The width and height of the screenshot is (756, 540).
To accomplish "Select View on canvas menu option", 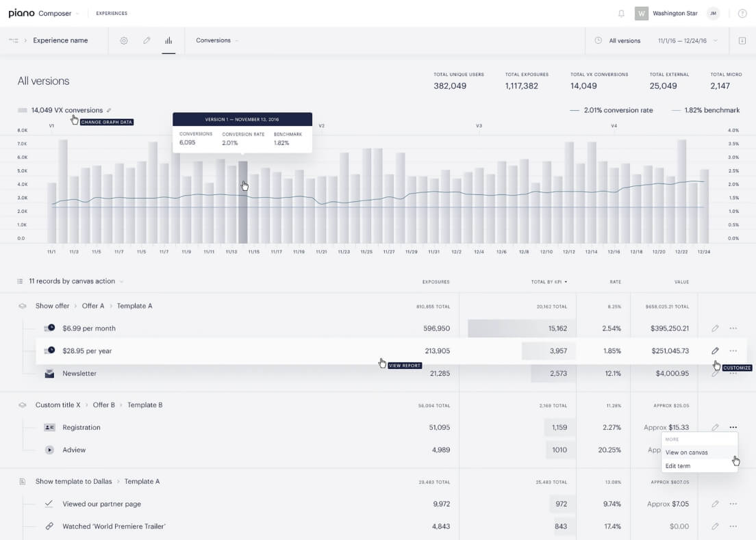I will (686, 452).
